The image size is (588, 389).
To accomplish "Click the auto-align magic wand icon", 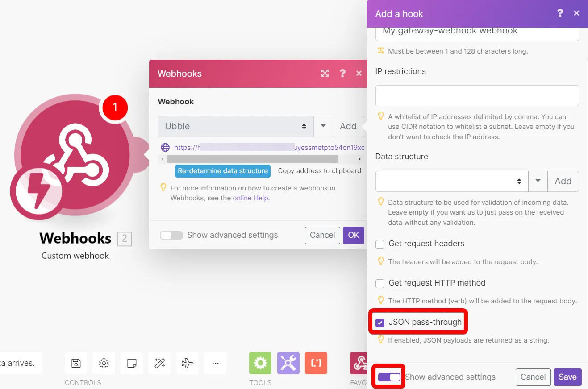I will coord(160,363).
